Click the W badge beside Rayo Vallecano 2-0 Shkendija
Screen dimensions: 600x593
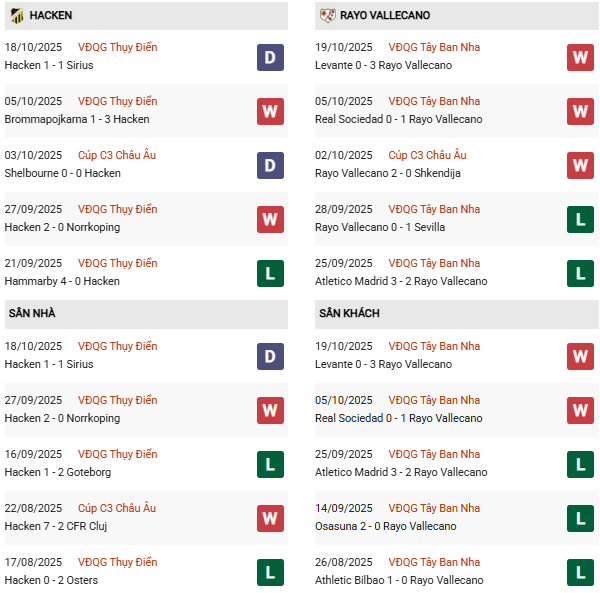(x=580, y=164)
